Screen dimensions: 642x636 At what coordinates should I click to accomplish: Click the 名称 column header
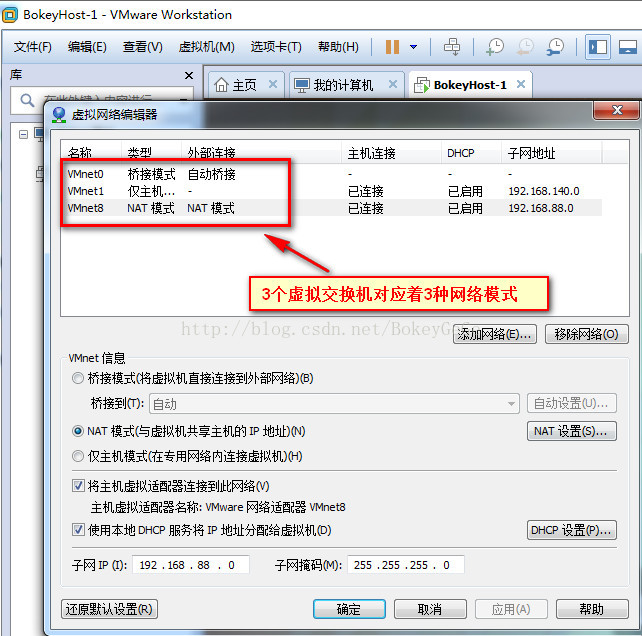[x=91, y=153]
